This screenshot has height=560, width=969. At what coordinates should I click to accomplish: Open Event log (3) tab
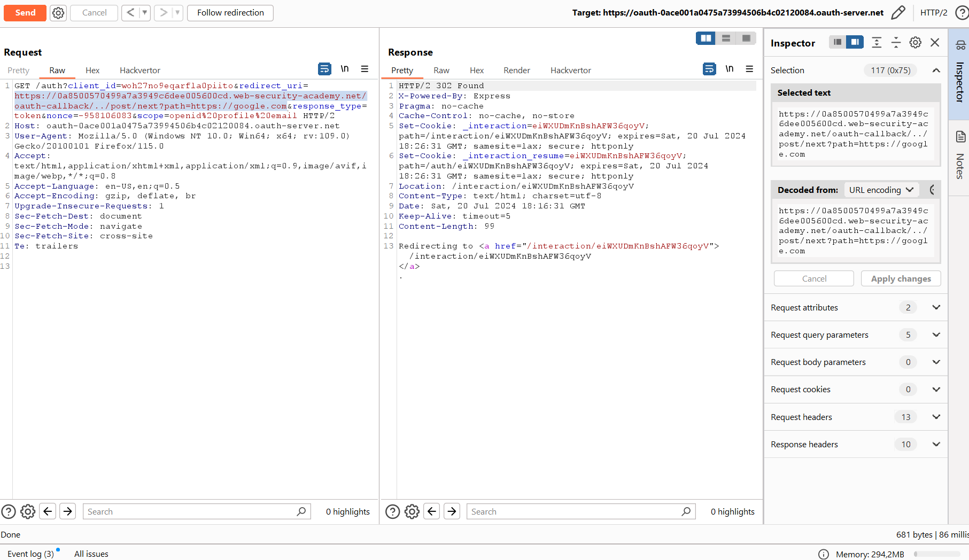31,554
